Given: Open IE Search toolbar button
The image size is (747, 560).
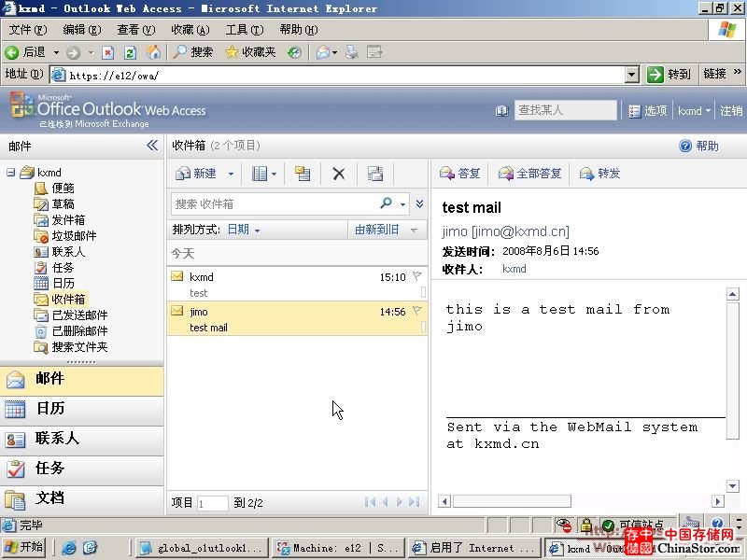Looking at the screenshot, I should click(193, 52).
